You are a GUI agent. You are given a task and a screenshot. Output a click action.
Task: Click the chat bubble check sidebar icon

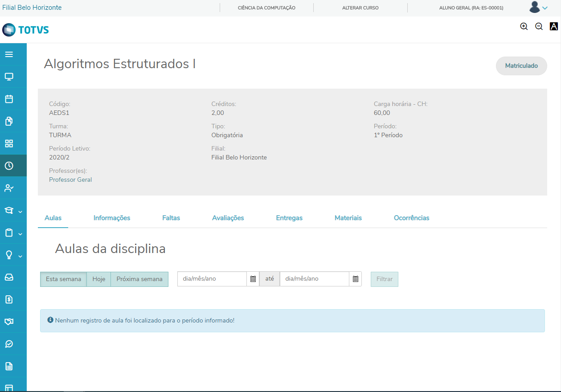point(9,344)
